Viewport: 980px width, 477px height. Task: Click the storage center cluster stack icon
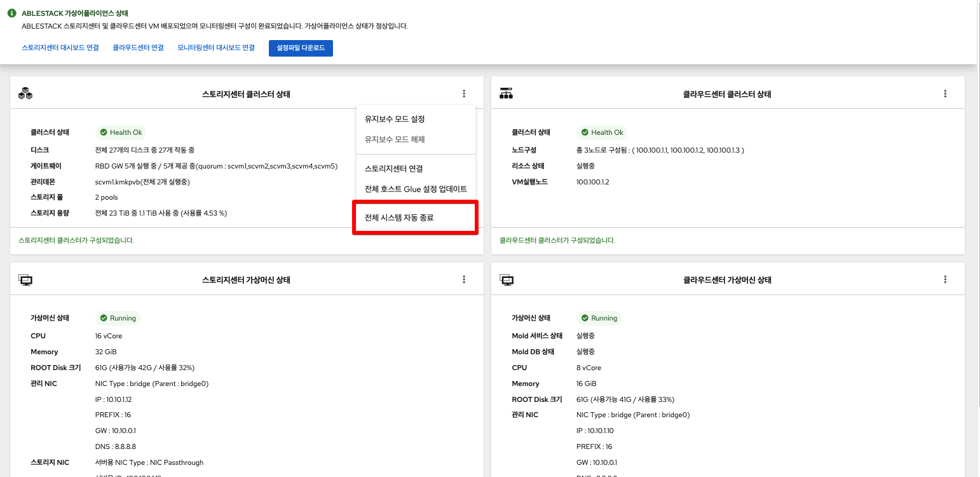coord(25,94)
